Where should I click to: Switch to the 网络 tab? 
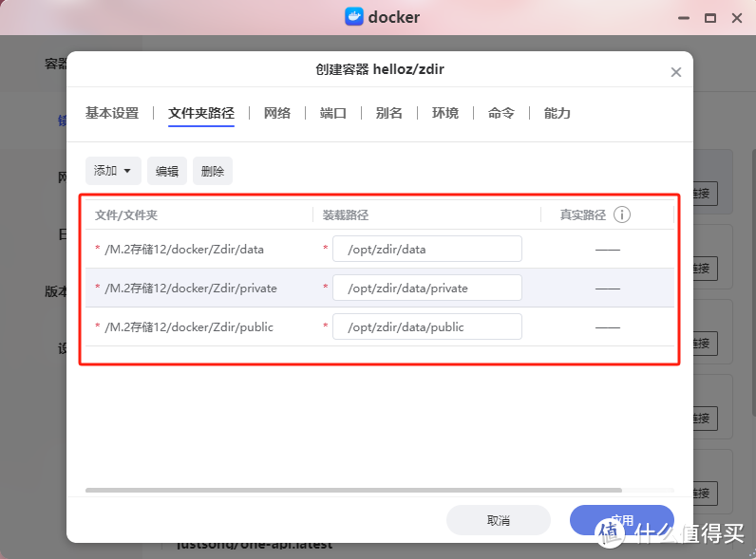[277, 113]
